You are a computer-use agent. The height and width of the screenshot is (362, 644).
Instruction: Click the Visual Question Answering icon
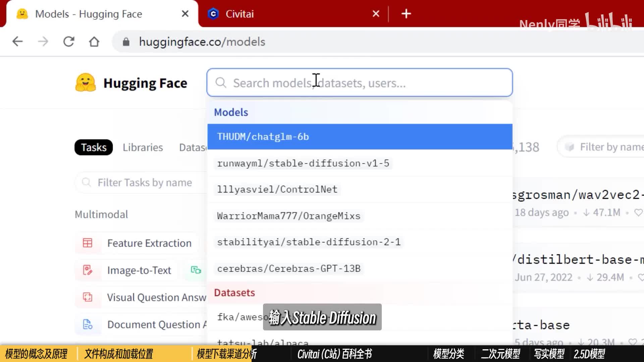[88, 297]
